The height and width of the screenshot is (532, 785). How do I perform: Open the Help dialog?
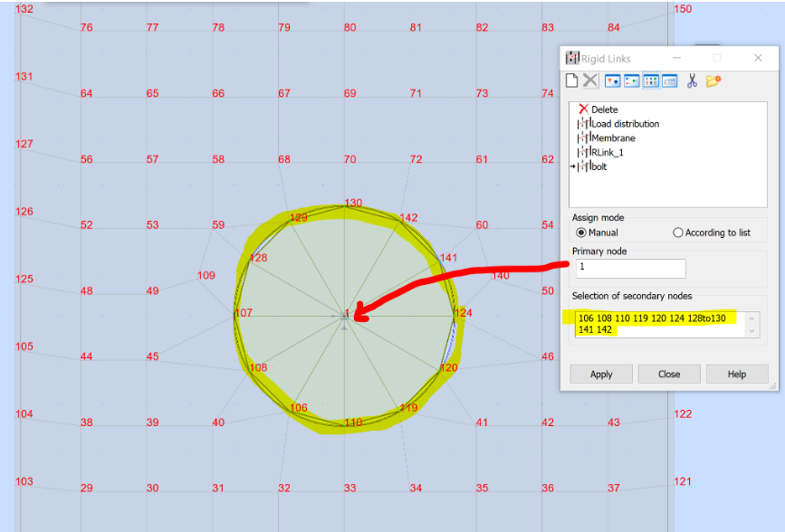click(x=738, y=374)
